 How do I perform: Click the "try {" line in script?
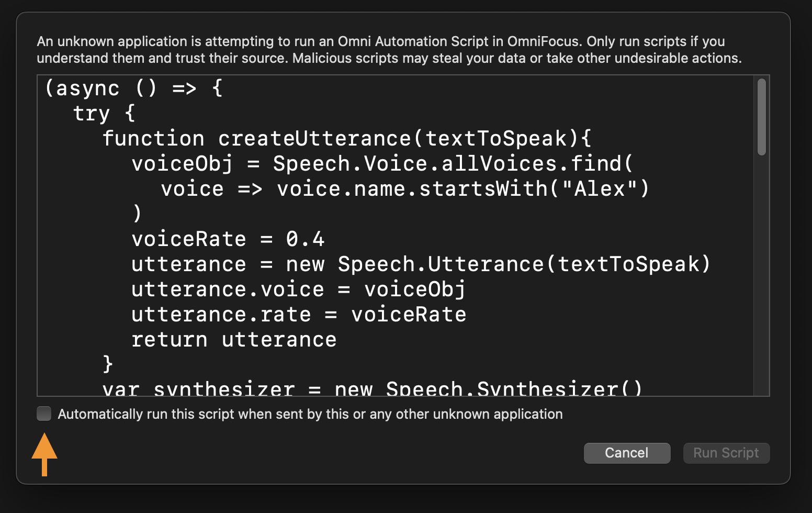[104, 113]
